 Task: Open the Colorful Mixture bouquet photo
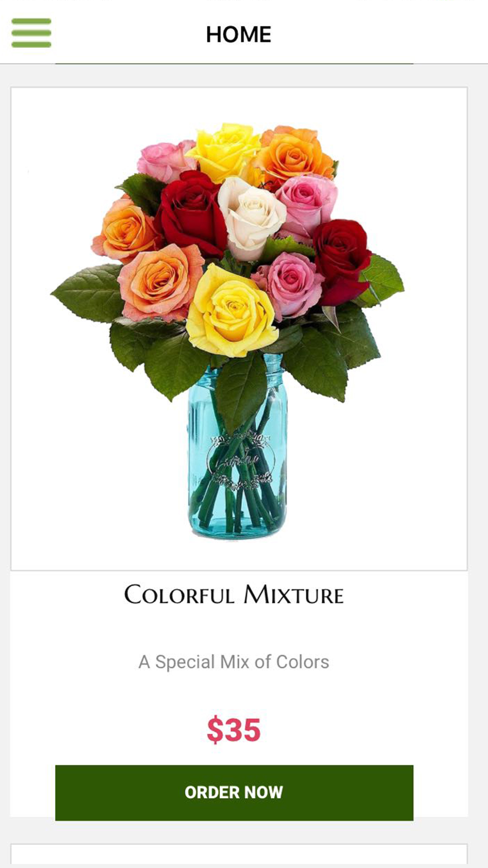pos(239,329)
